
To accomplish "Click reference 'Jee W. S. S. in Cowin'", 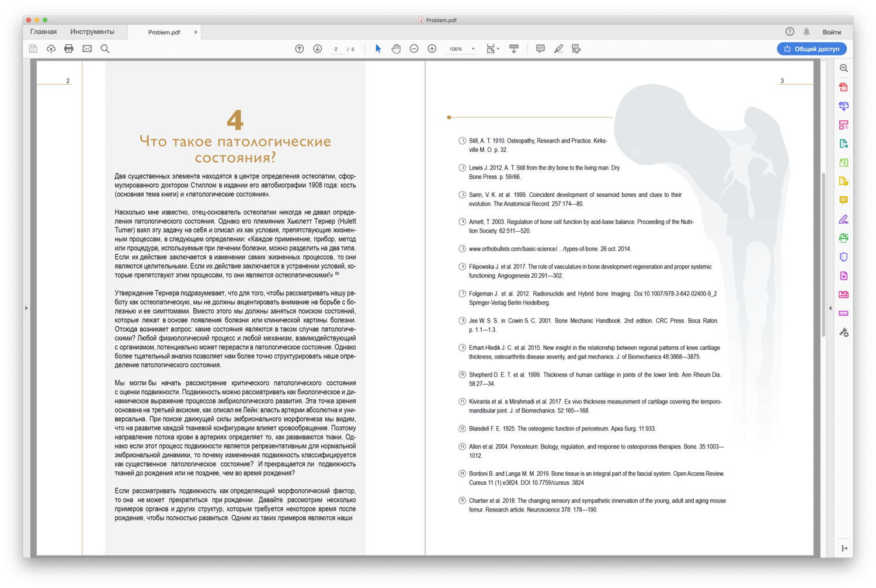I will (x=594, y=325).
